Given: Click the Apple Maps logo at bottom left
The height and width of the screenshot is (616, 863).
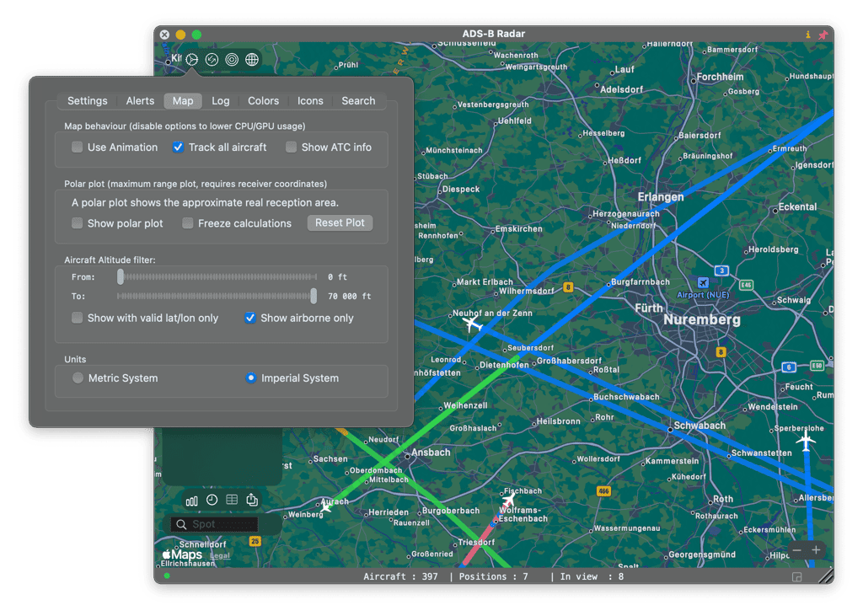Looking at the screenshot, I should (181, 554).
